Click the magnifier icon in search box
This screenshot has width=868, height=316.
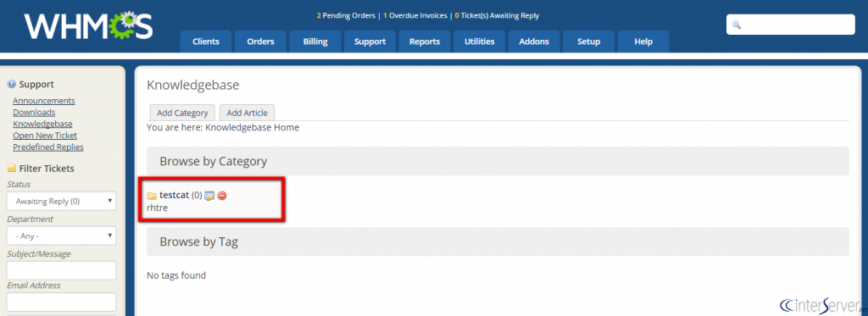point(737,25)
